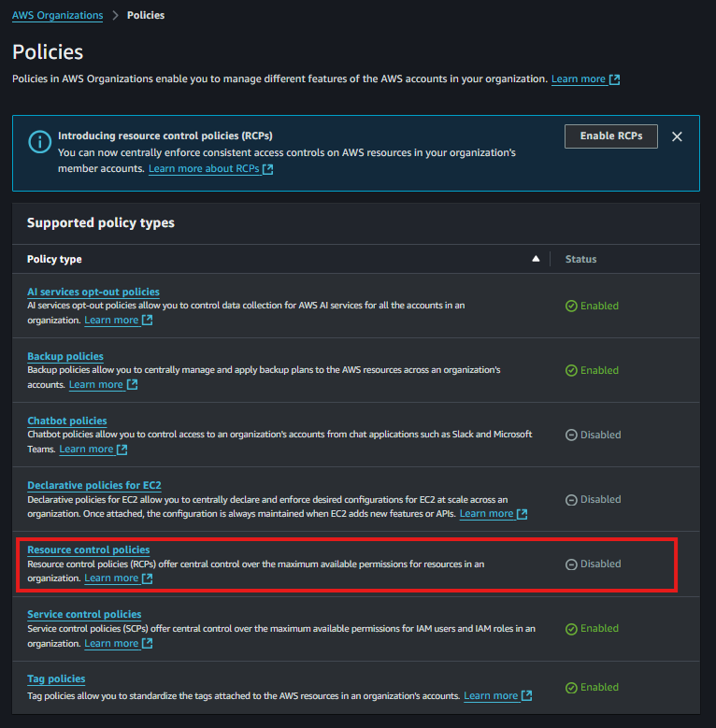Open Service control policies link
Screen dimensions: 716x728
pyautogui.click(x=84, y=614)
